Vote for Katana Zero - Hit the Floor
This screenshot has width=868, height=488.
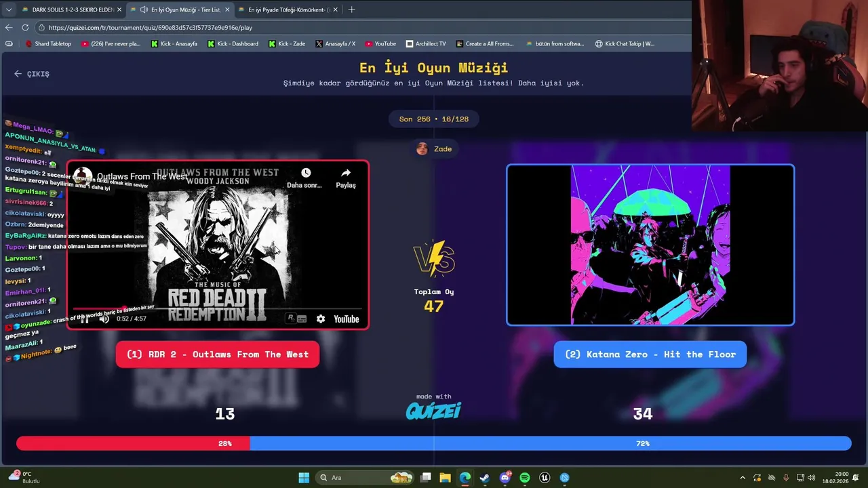[650, 354]
